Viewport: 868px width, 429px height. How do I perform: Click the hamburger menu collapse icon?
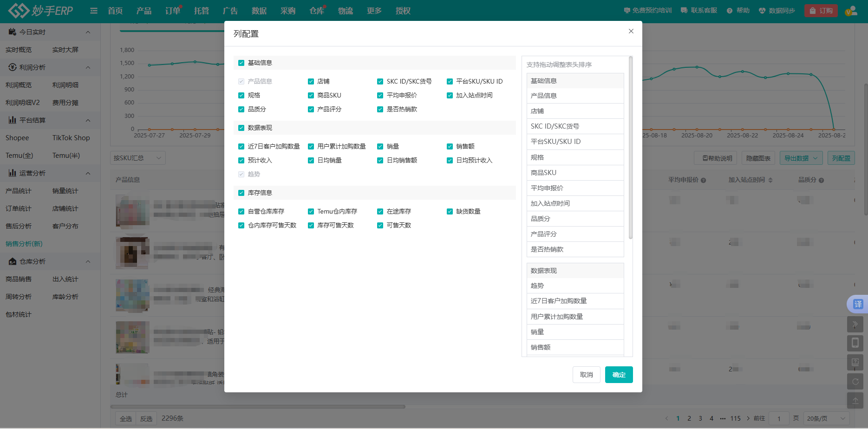pos(94,11)
